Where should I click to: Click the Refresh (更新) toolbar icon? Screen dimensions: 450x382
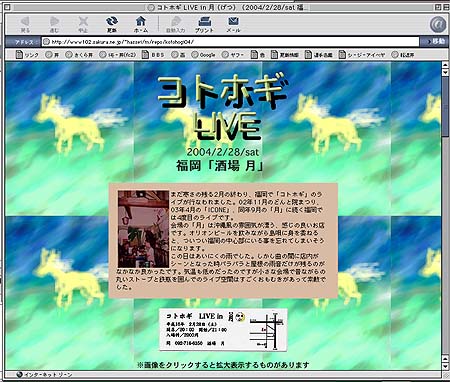coord(112,24)
